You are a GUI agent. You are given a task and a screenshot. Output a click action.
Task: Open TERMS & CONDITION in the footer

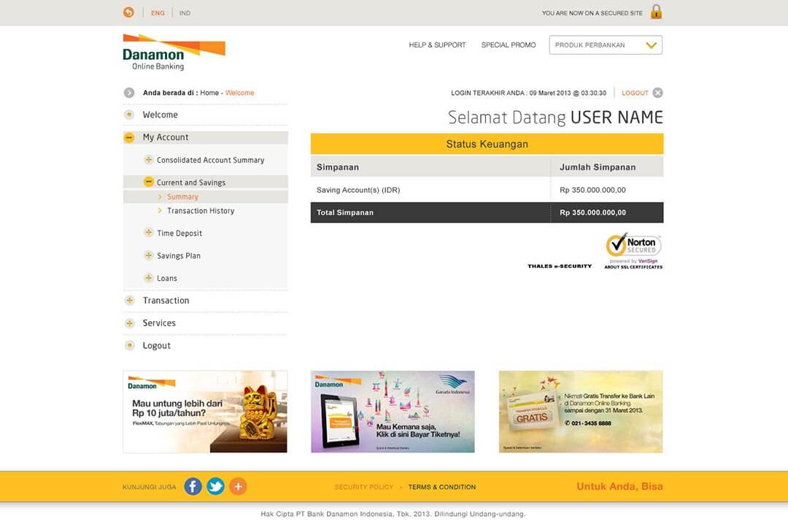coord(442,487)
